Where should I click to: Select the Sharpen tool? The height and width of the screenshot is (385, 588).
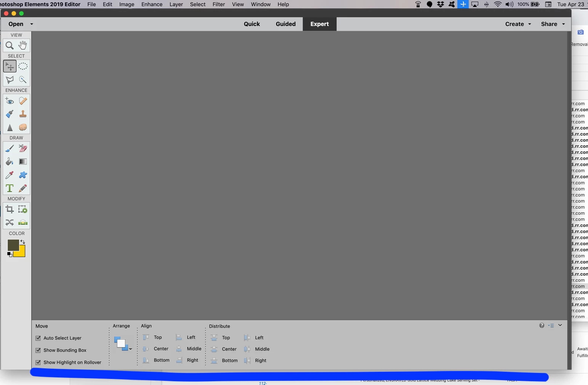point(10,127)
